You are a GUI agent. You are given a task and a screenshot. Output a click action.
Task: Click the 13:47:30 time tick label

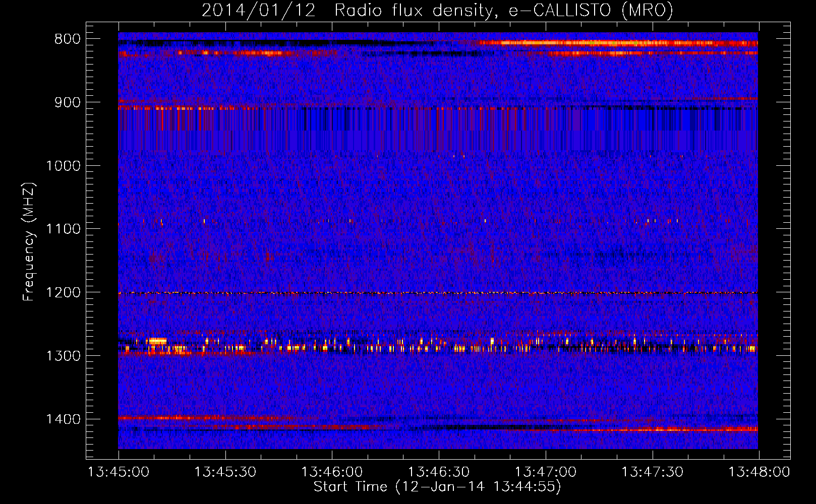click(x=652, y=472)
